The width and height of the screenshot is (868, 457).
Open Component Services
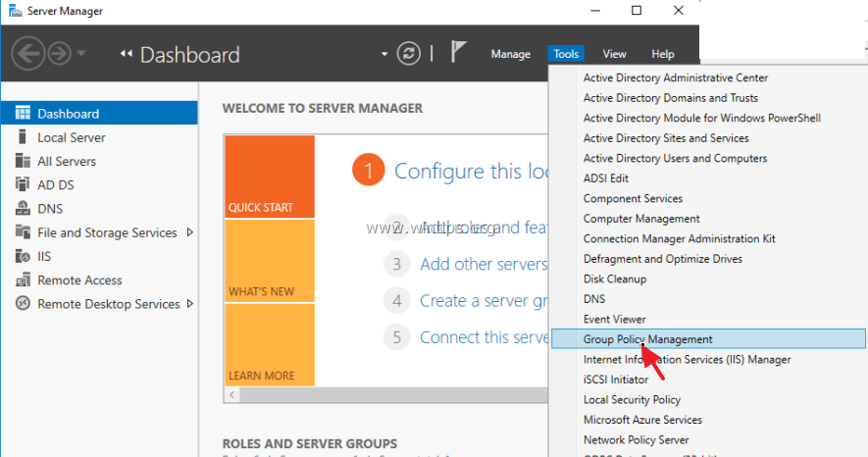point(633,199)
